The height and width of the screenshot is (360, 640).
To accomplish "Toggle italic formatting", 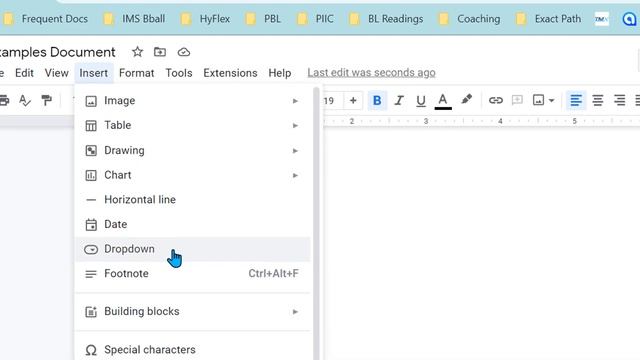I will click(x=399, y=100).
